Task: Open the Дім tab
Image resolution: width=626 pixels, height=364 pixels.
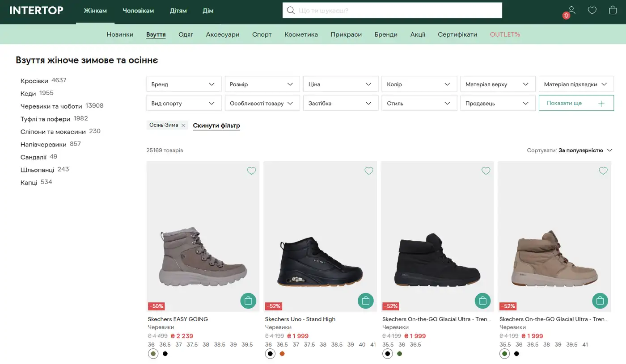Action: pyautogui.click(x=208, y=11)
